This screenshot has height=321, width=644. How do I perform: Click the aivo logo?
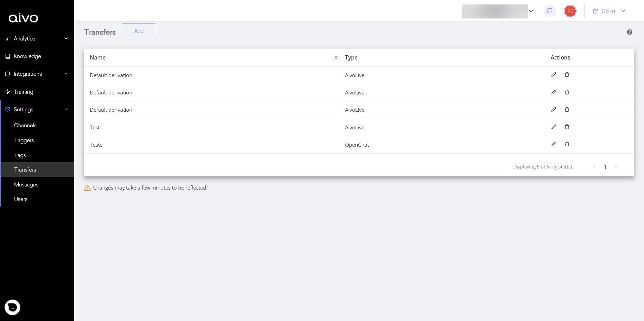23,18
